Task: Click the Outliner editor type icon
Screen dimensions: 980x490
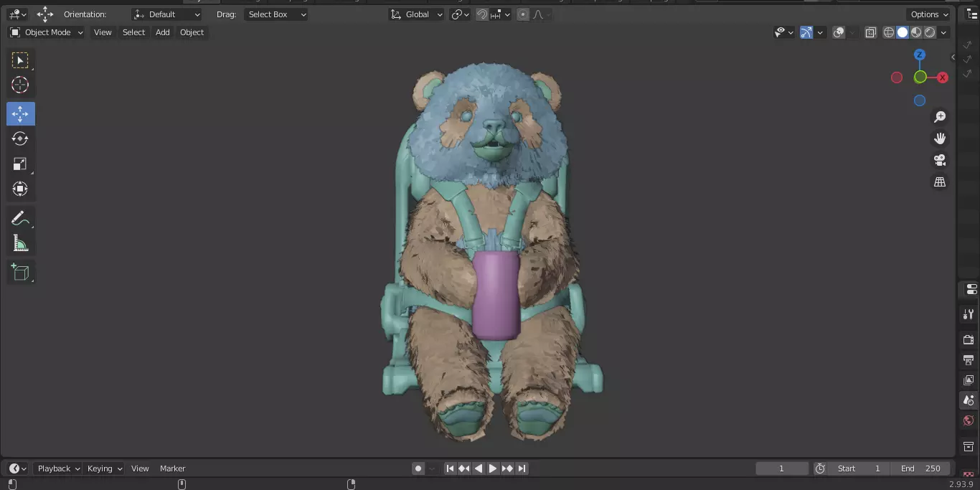Action: 972,14
